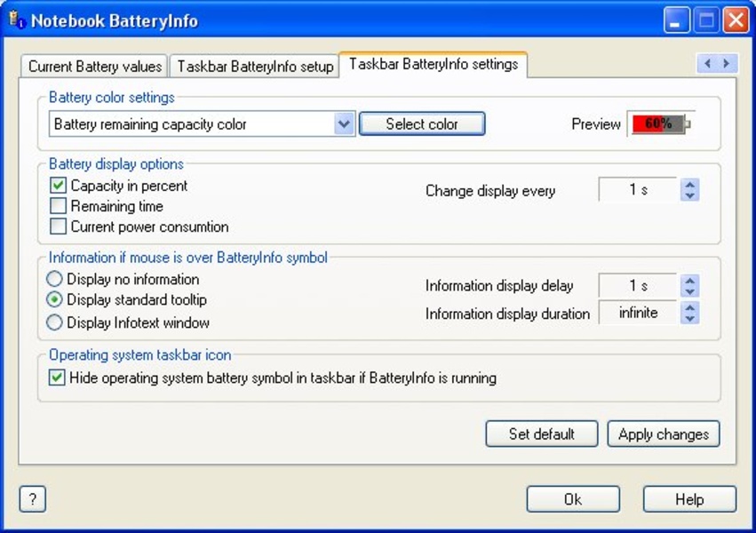The width and height of the screenshot is (756, 533).
Task: Switch to Current Battery values tab
Action: click(94, 66)
